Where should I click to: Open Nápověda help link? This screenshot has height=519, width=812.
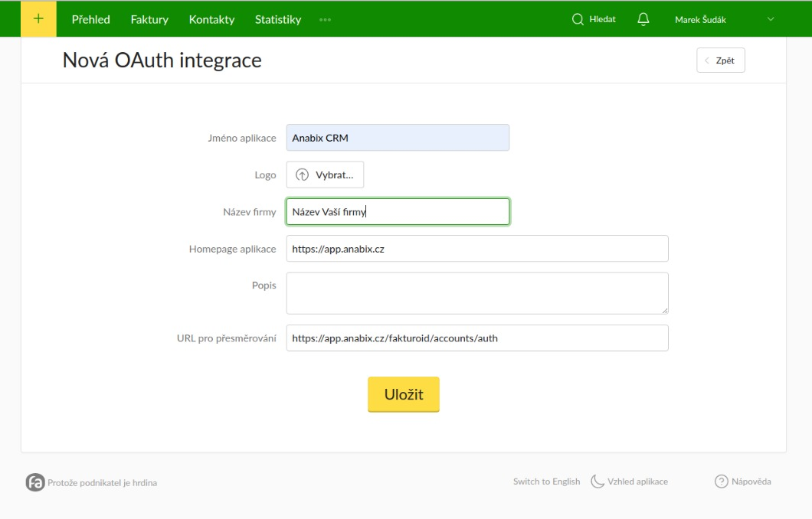[751, 481]
